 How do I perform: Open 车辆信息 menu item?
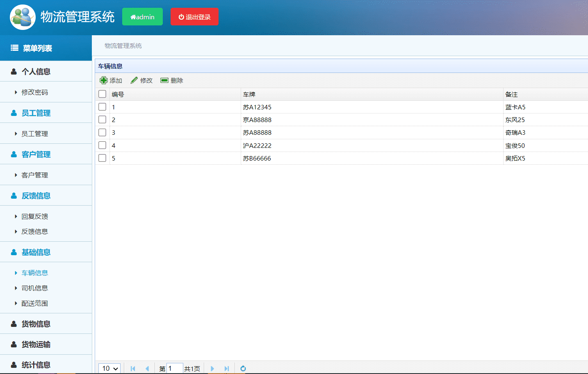34,273
